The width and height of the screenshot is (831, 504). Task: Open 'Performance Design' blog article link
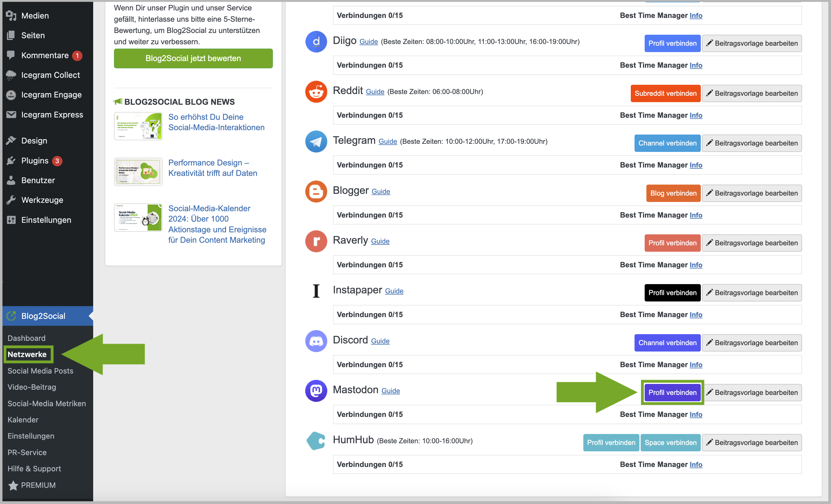(212, 168)
